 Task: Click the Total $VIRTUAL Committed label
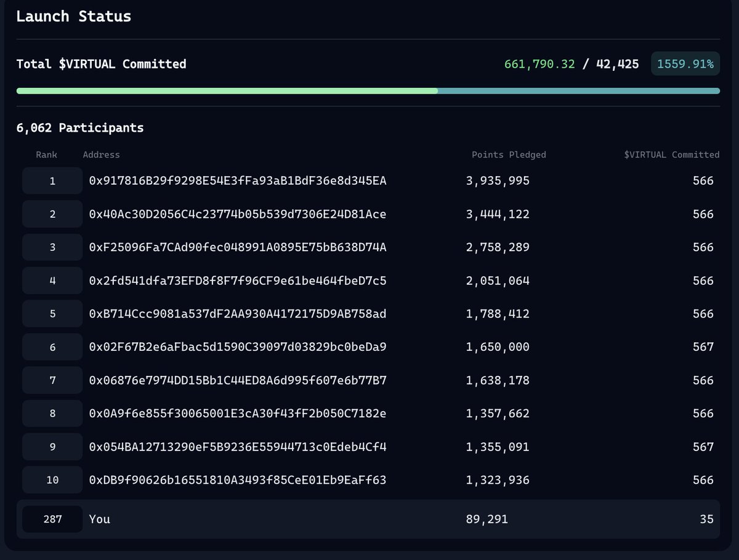pos(101,64)
